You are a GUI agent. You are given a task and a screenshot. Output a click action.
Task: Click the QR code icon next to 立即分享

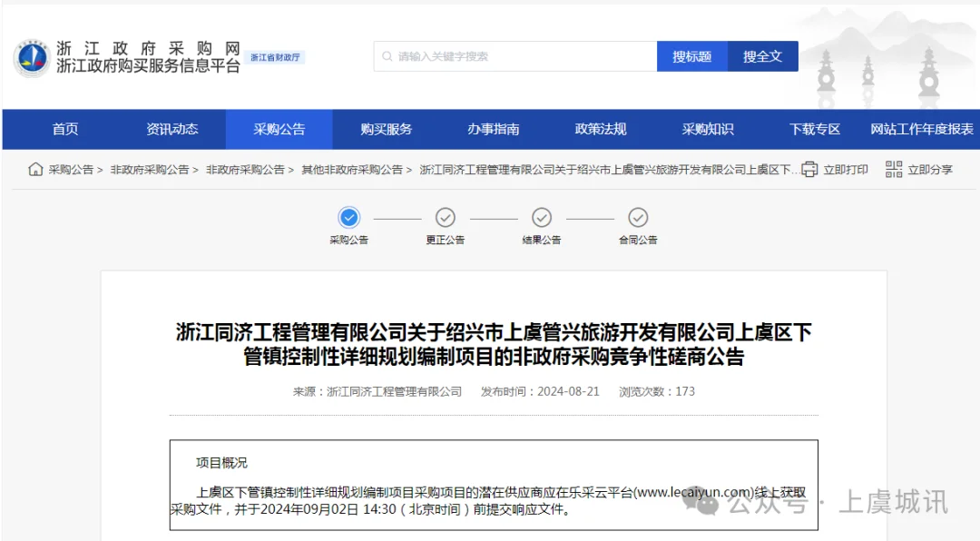[894, 169]
